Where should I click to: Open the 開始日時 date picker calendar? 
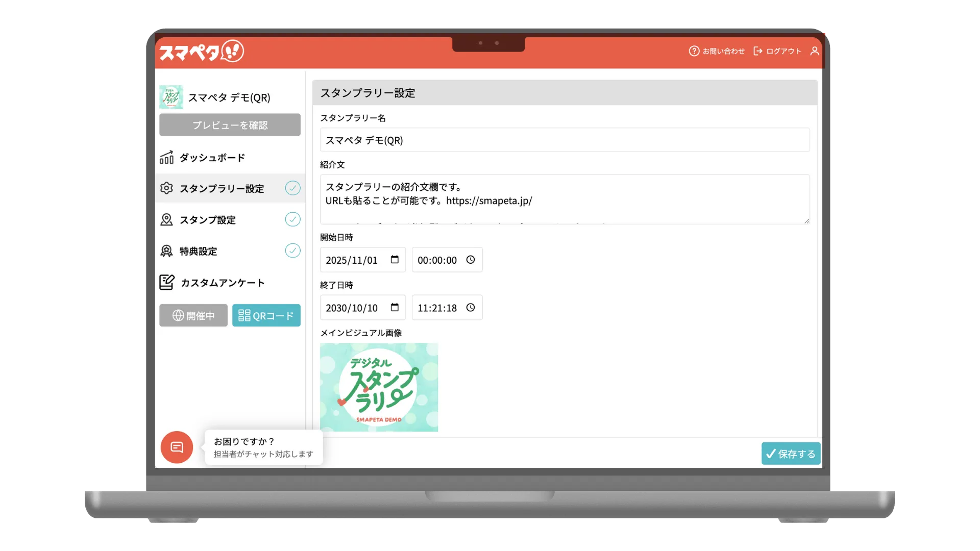point(394,260)
